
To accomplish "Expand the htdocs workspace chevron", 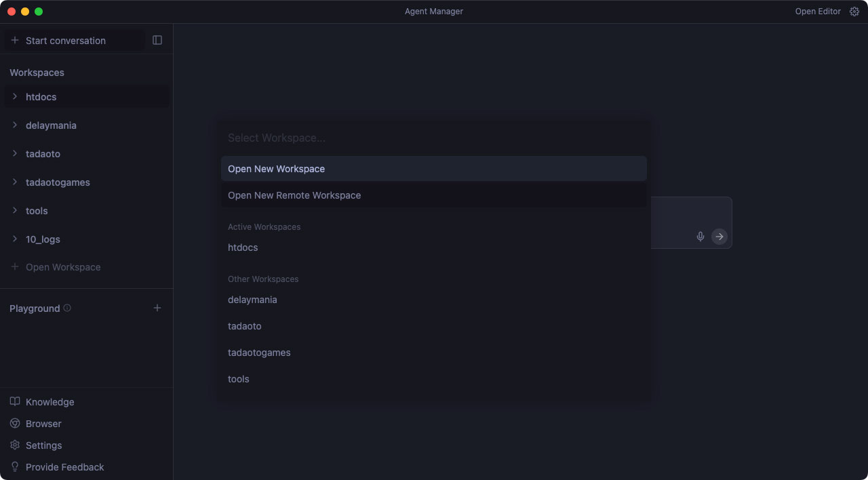I will pyautogui.click(x=15, y=97).
